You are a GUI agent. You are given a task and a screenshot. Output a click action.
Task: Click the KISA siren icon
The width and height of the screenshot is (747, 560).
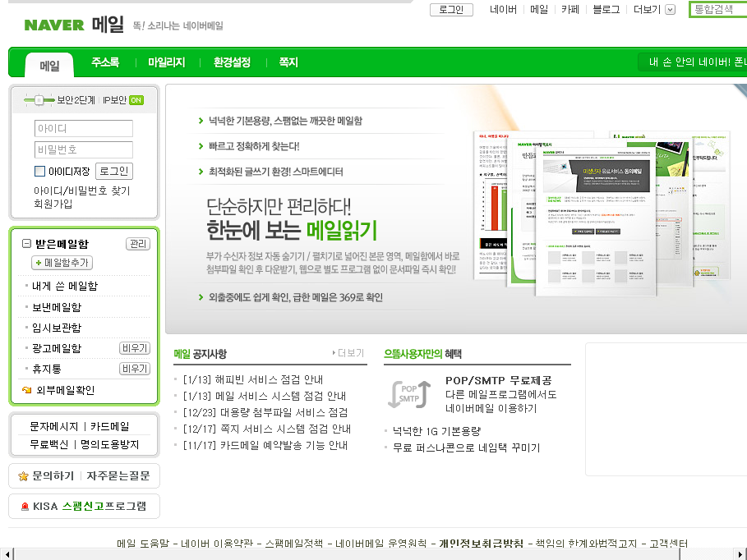25,506
